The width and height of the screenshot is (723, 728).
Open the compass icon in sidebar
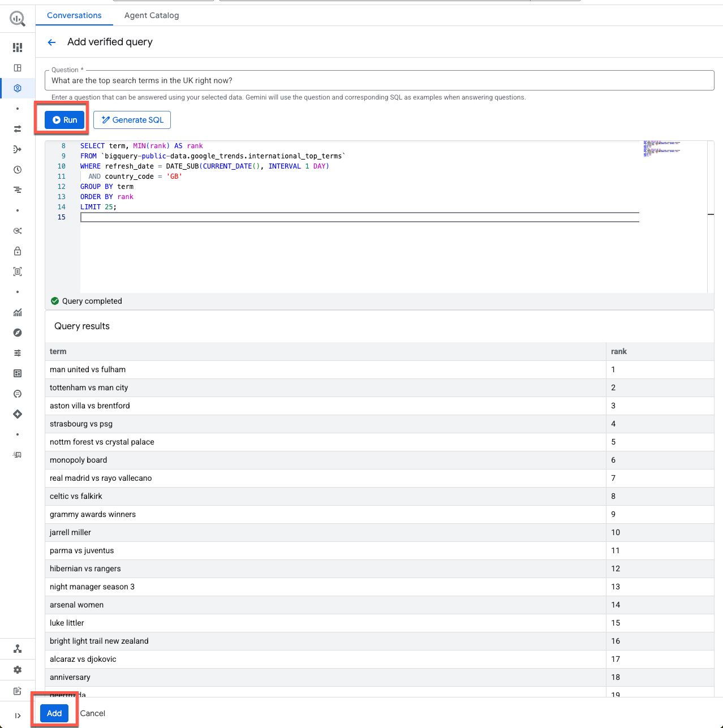(18, 333)
